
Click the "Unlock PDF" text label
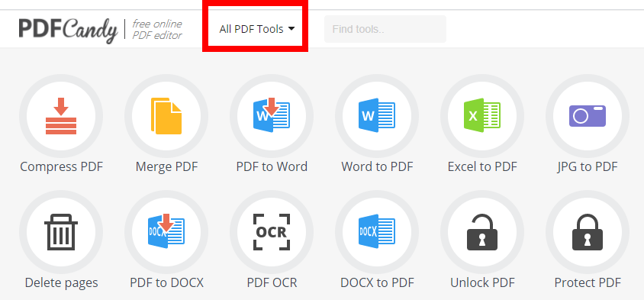pos(482,283)
